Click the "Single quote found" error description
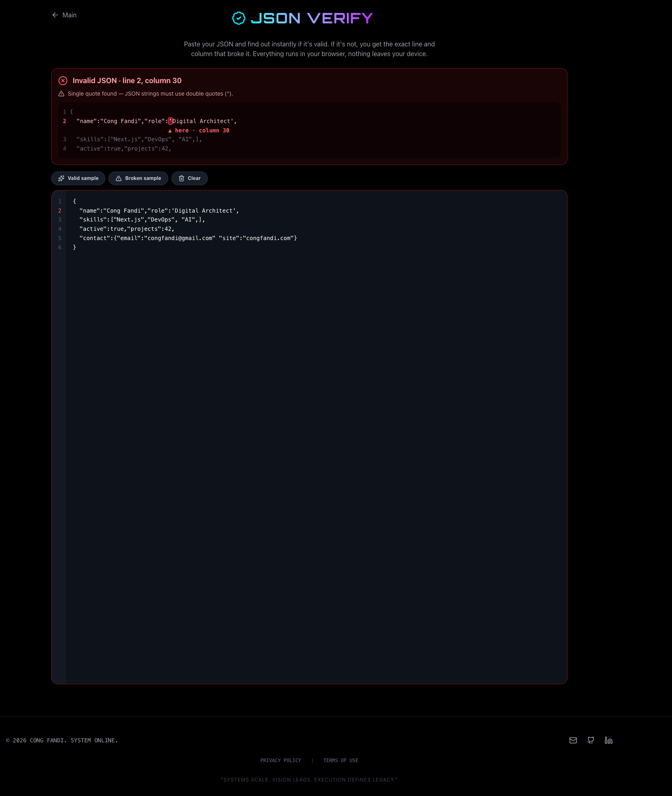 click(x=150, y=94)
